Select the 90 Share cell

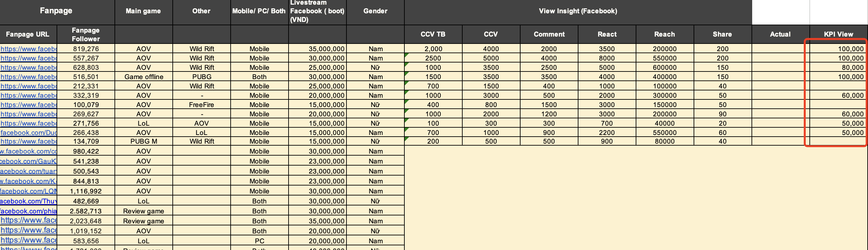[723, 114]
